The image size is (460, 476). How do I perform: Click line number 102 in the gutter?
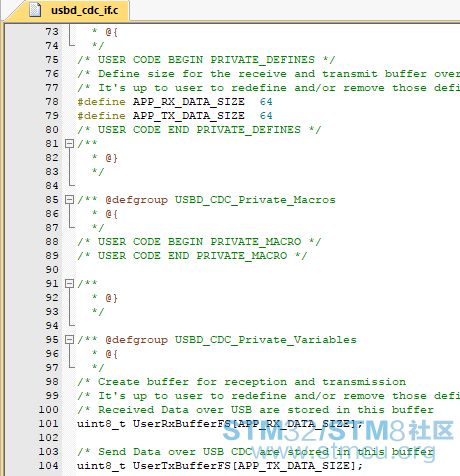(49, 438)
